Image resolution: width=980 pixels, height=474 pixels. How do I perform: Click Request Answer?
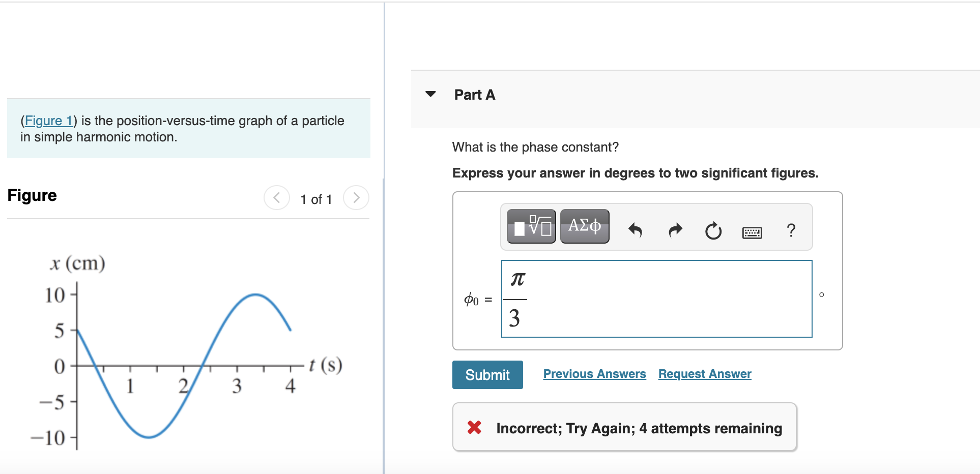point(704,374)
